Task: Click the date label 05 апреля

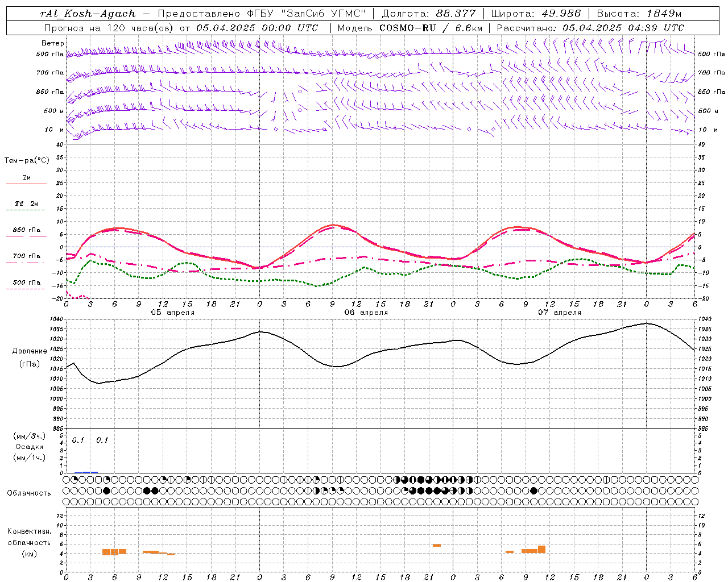Action: click(x=172, y=313)
